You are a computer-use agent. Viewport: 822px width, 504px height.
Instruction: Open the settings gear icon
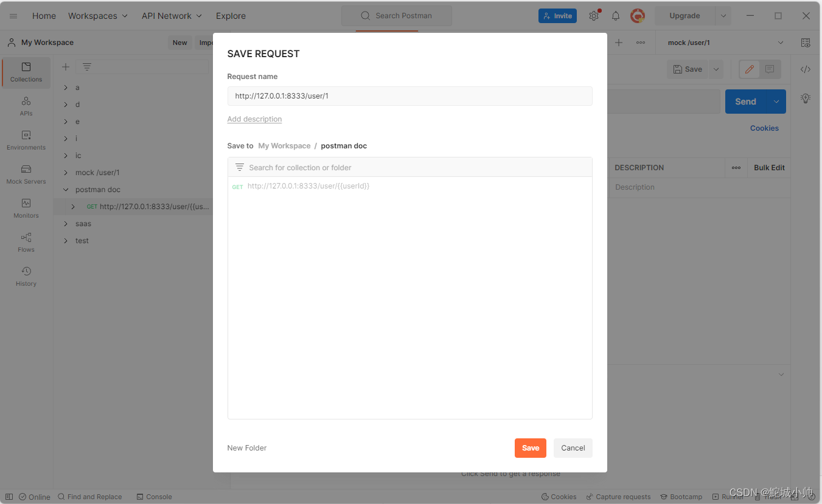pos(594,16)
